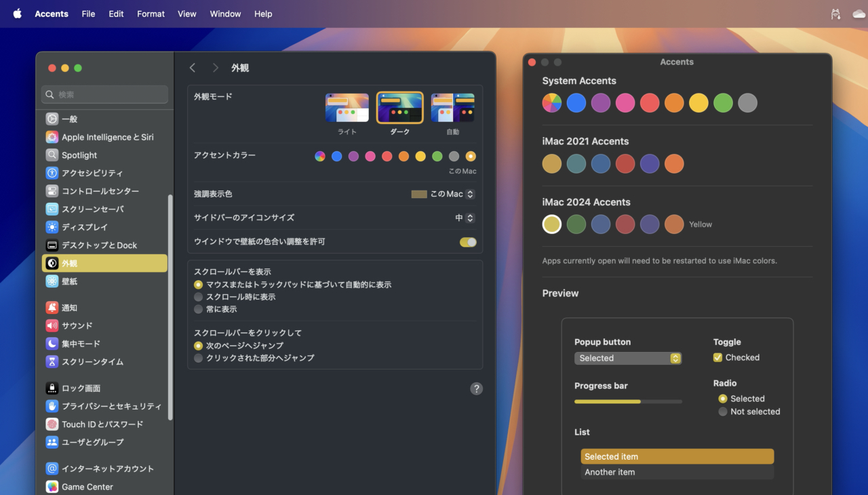Open 通知 (Notifications) sidebar icon
868x495 pixels.
coord(52,307)
